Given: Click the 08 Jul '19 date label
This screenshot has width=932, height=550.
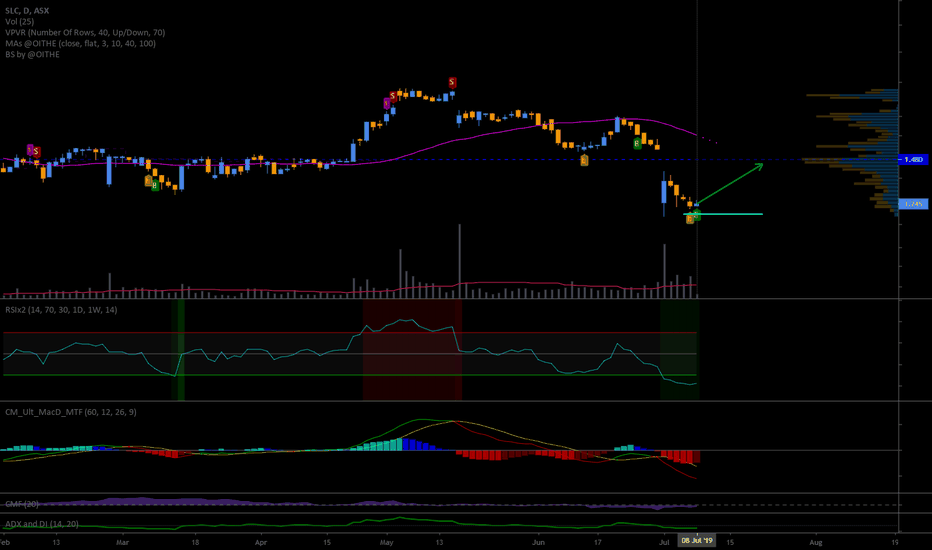Looking at the screenshot, I should pos(697,541).
